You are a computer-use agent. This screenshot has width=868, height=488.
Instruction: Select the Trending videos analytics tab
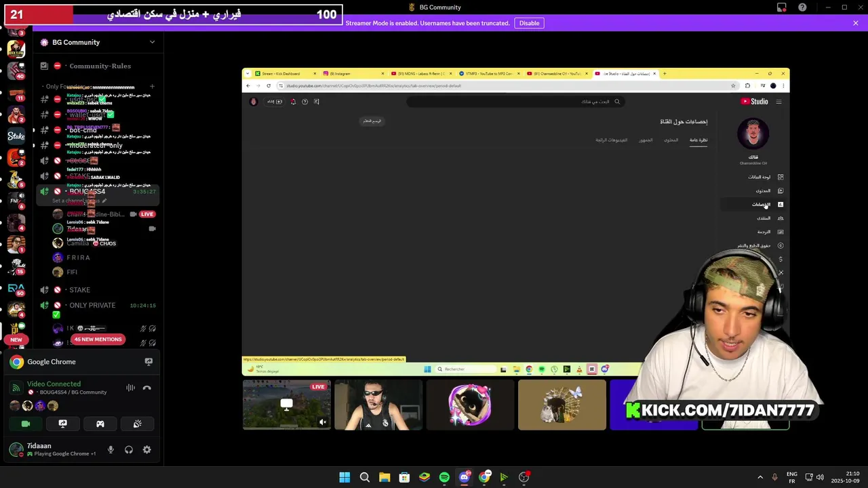(x=611, y=140)
